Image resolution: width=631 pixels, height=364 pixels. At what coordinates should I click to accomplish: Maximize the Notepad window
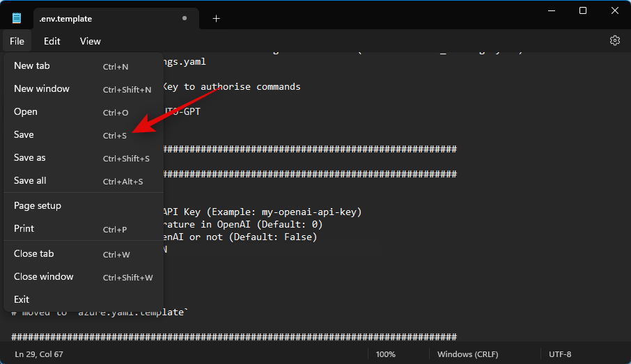pyautogui.click(x=583, y=11)
